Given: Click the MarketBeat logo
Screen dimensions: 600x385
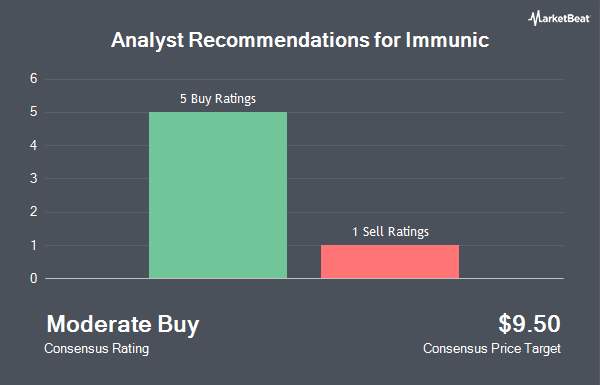Looking at the screenshot, I should 559,18.
